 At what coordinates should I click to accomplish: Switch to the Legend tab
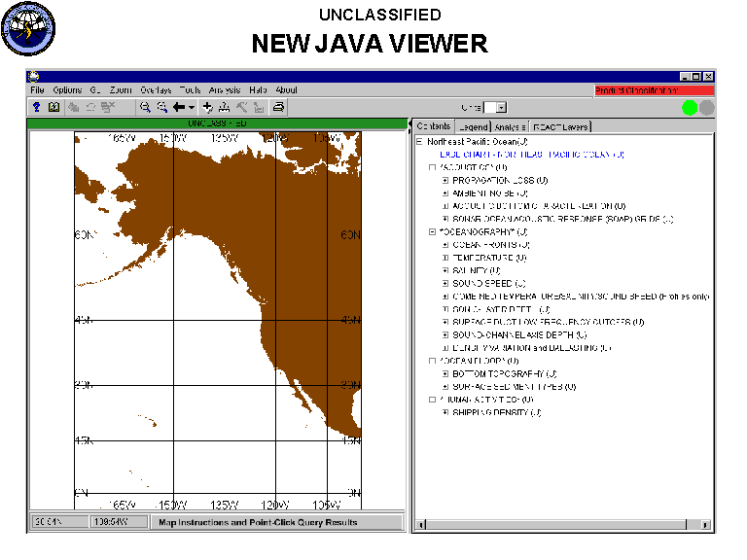tap(473, 126)
